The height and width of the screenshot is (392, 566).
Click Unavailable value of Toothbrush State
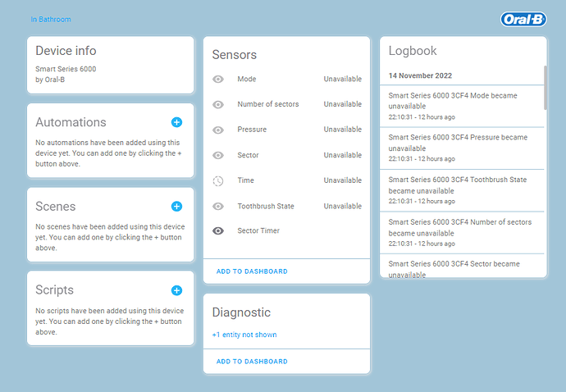pyautogui.click(x=343, y=206)
